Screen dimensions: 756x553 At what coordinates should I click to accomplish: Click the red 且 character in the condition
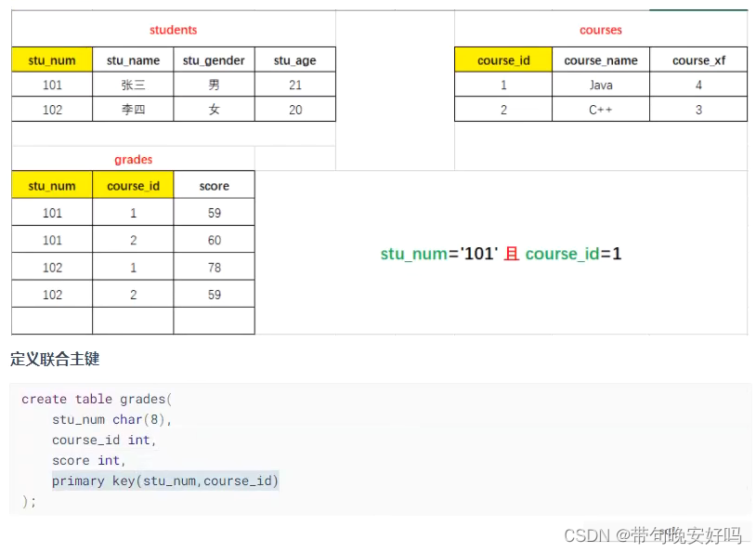[x=511, y=254]
